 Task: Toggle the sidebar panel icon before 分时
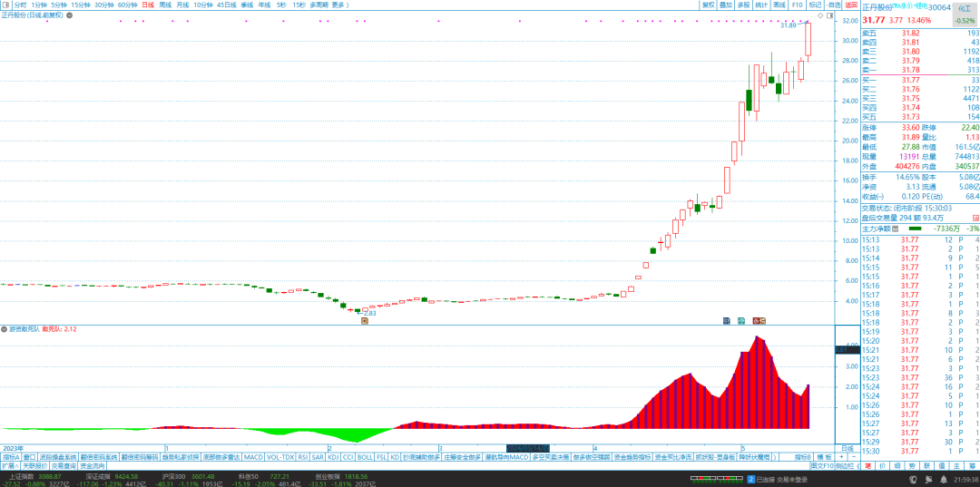pyautogui.click(x=6, y=5)
